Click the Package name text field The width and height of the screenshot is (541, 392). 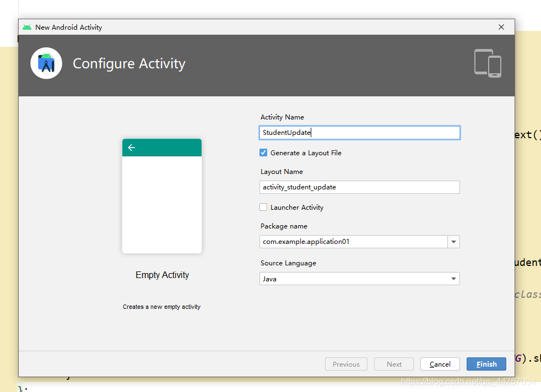click(x=354, y=242)
